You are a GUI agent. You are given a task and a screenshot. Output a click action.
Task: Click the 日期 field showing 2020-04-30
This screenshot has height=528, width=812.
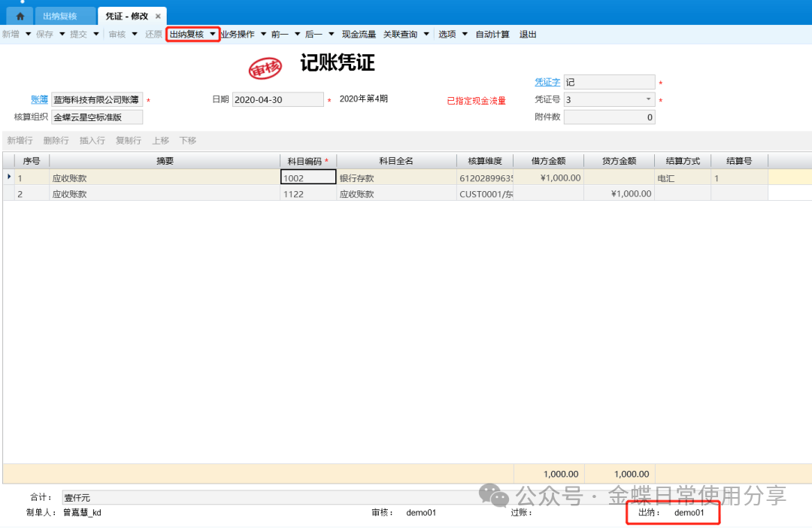coord(277,99)
